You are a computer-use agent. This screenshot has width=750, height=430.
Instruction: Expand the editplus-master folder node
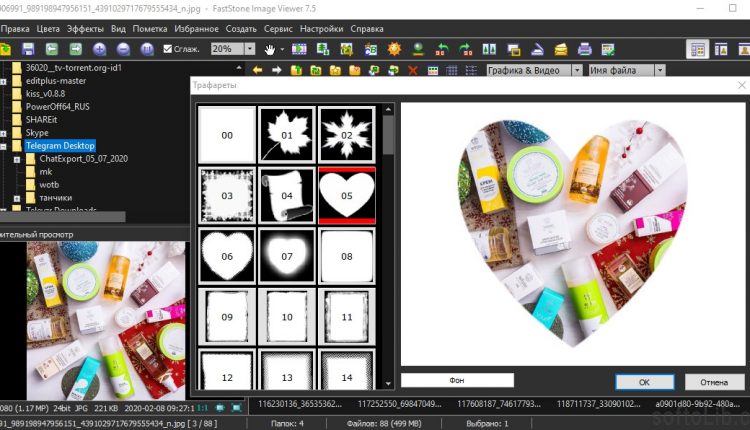coord(3,81)
